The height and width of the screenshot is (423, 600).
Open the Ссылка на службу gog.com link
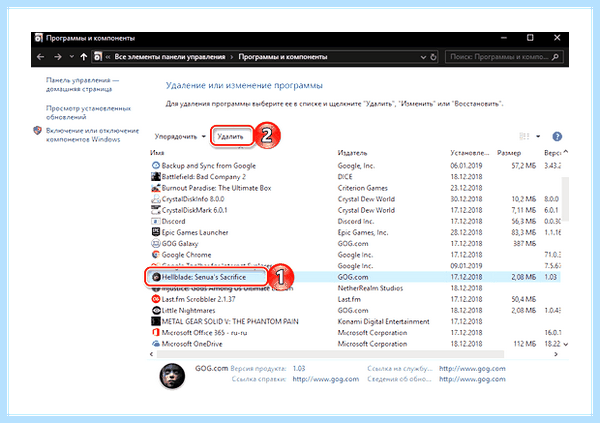(x=472, y=368)
